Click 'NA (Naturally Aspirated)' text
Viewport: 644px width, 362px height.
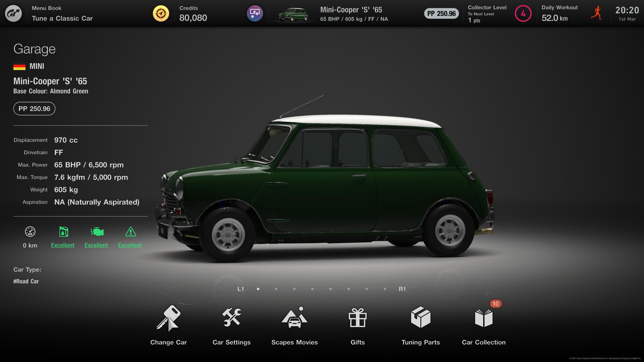click(97, 202)
